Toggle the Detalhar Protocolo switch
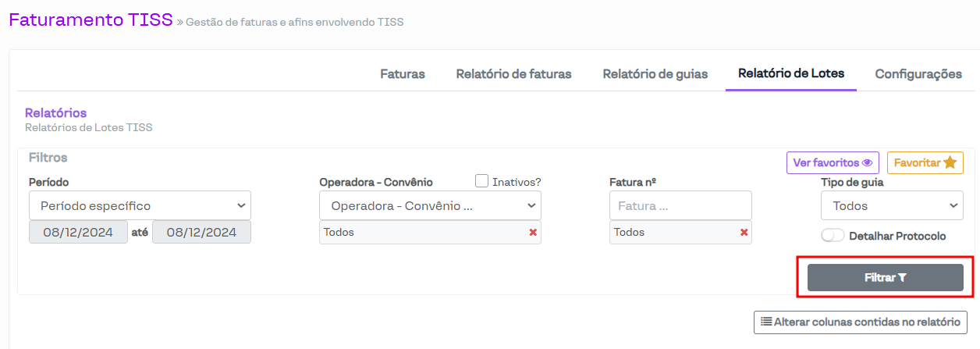Screen dimensions: 980x349 click(833, 236)
